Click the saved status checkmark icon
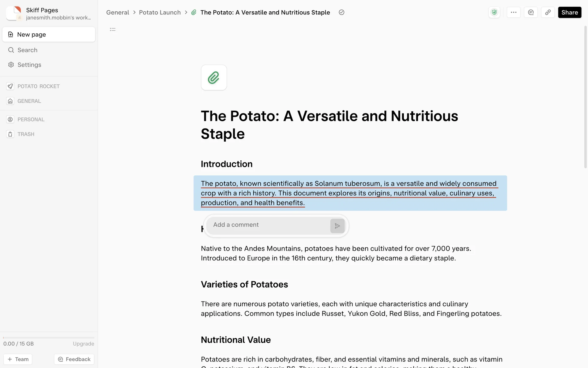Viewport: 588px width, 368px height. click(x=341, y=12)
